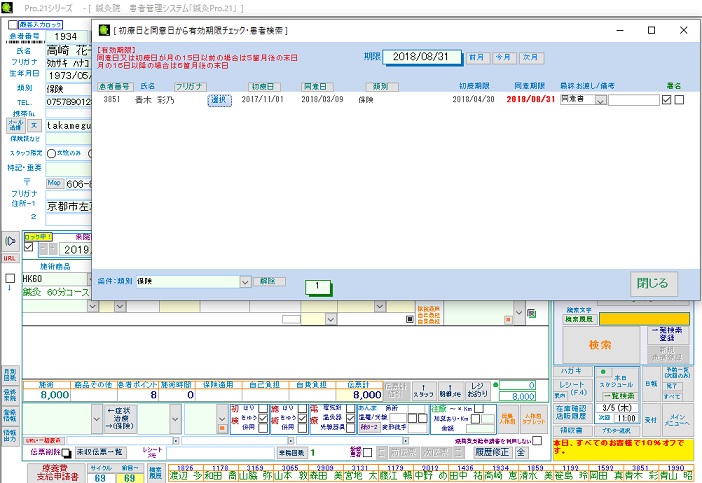The image size is (702, 483).
Task: Click the yellow search text field
Action: click(644, 319)
